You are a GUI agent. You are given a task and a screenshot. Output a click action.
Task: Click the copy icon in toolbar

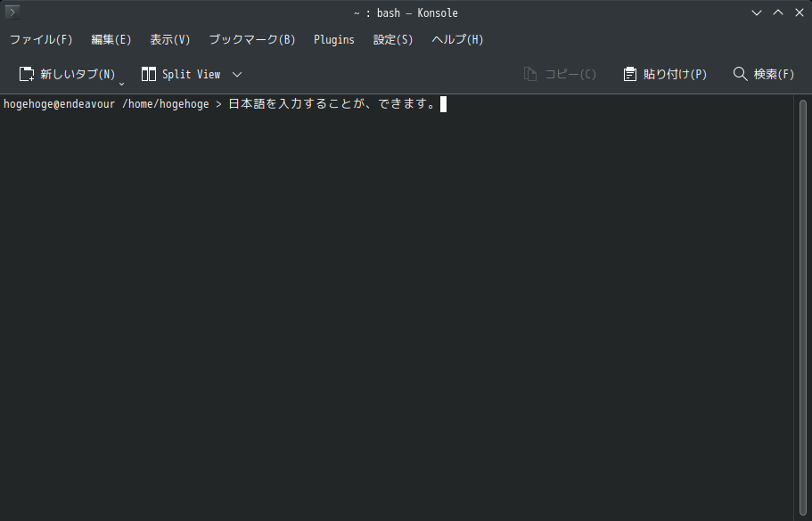529,74
